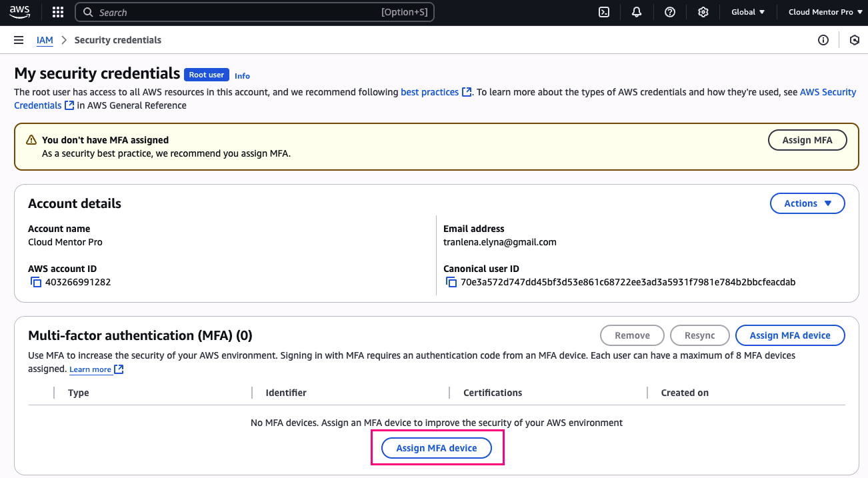Expand the Actions dropdown in Account details

[807, 203]
